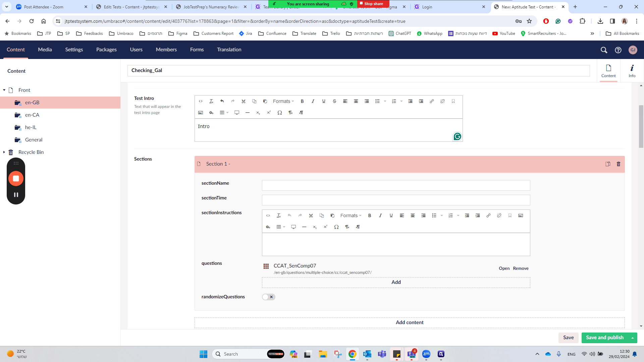
Task: Open Formats dropdown in Test Intro editor
Action: coord(283,101)
